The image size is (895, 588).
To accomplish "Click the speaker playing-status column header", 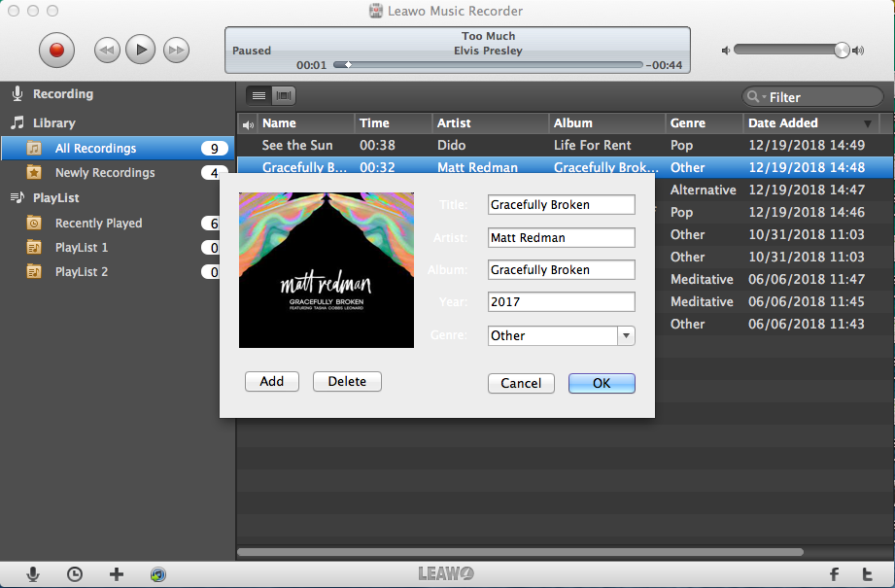I will point(248,124).
